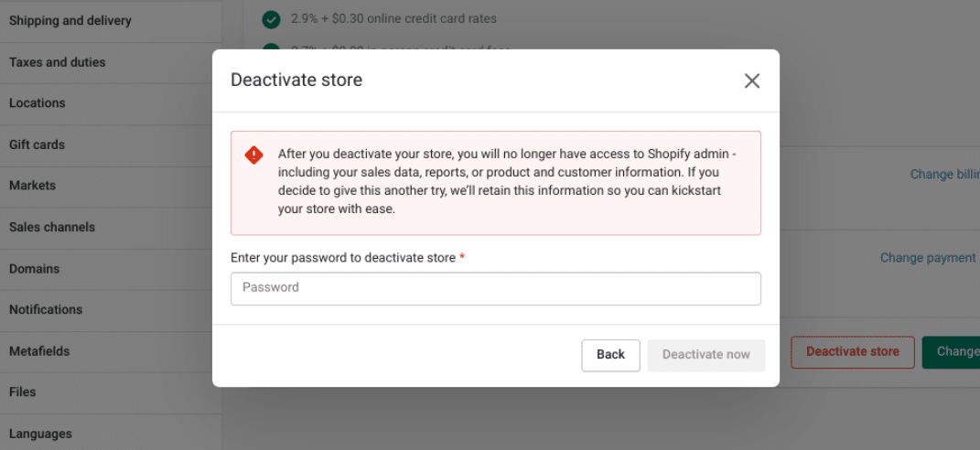Open Sales channels settings
980x450 pixels.
52,227
